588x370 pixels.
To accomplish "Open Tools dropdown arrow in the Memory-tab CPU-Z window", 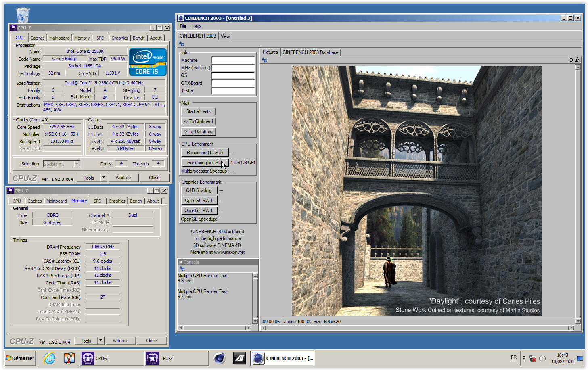I will pos(100,341).
